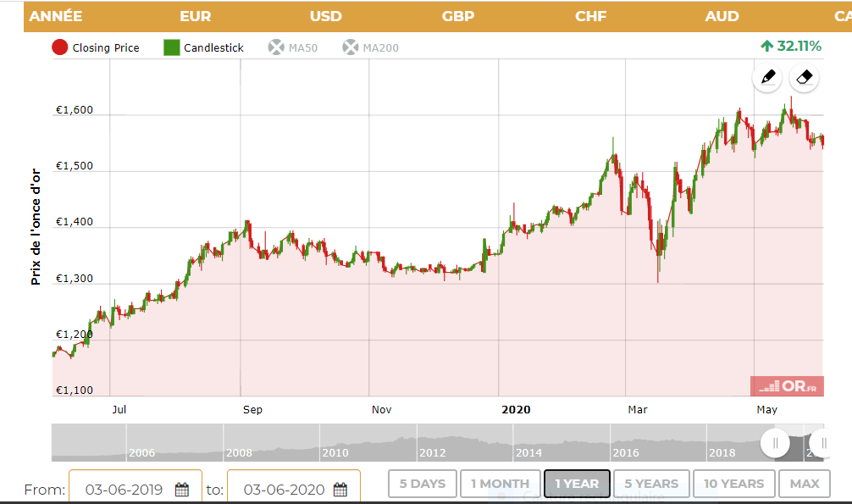852x504 pixels.
Task: Switch to the USD currency tab
Action: [326, 16]
